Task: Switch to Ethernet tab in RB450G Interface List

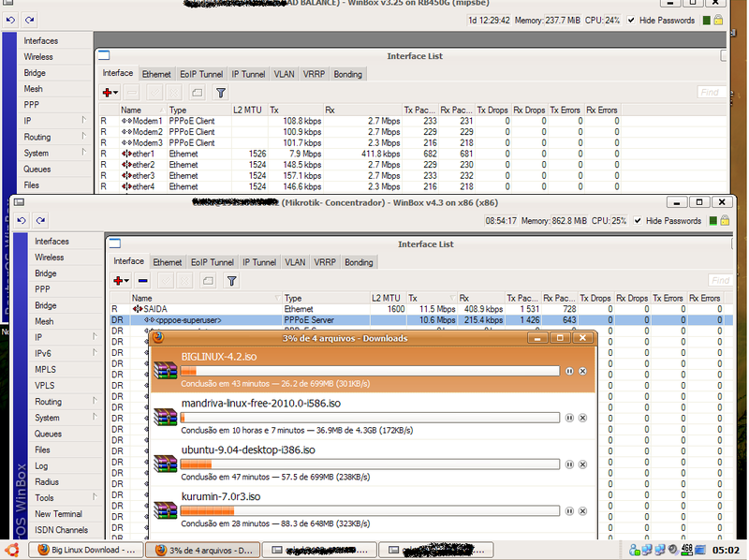Action: [156, 74]
